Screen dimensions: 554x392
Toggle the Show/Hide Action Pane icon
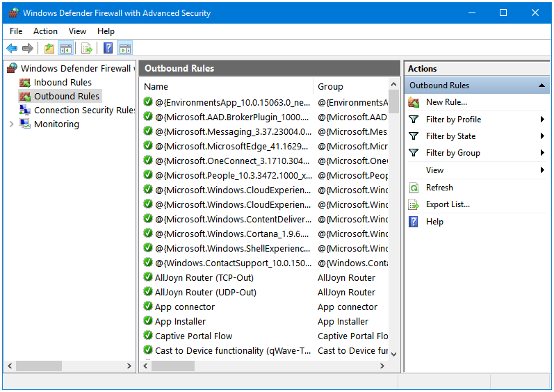point(125,49)
